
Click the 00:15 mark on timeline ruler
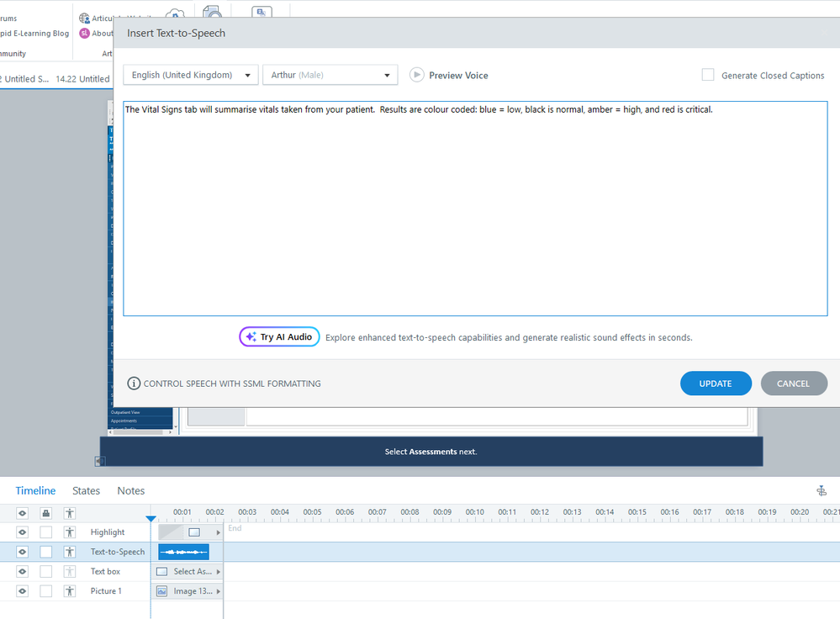[x=637, y=512]
